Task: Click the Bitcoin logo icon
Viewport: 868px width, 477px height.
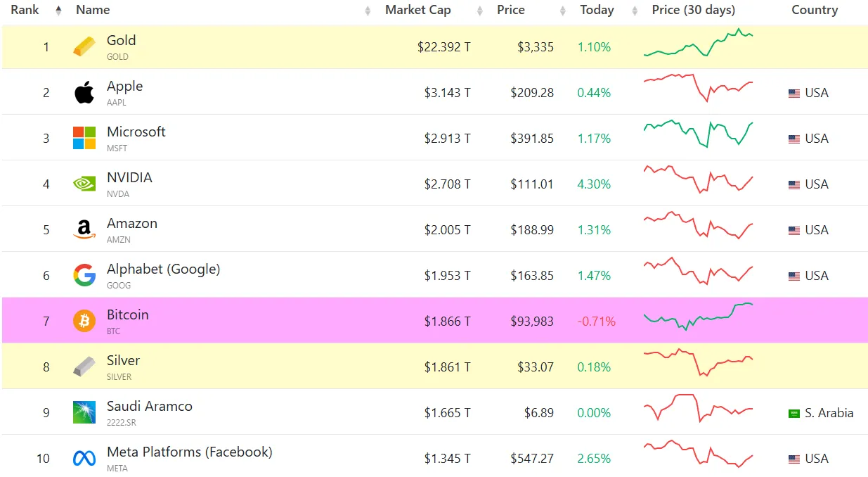Action: [x=84, y=321]
